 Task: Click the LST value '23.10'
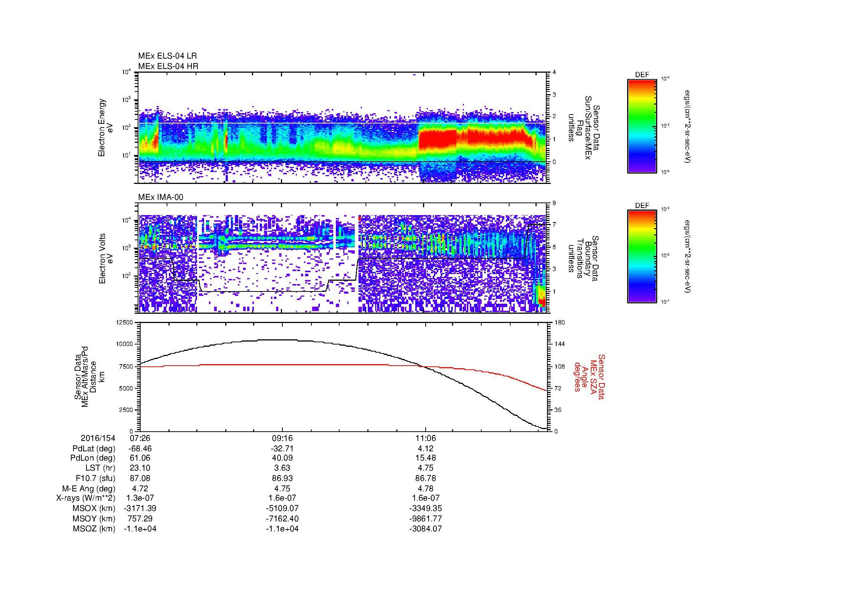(x=140, y=468)
